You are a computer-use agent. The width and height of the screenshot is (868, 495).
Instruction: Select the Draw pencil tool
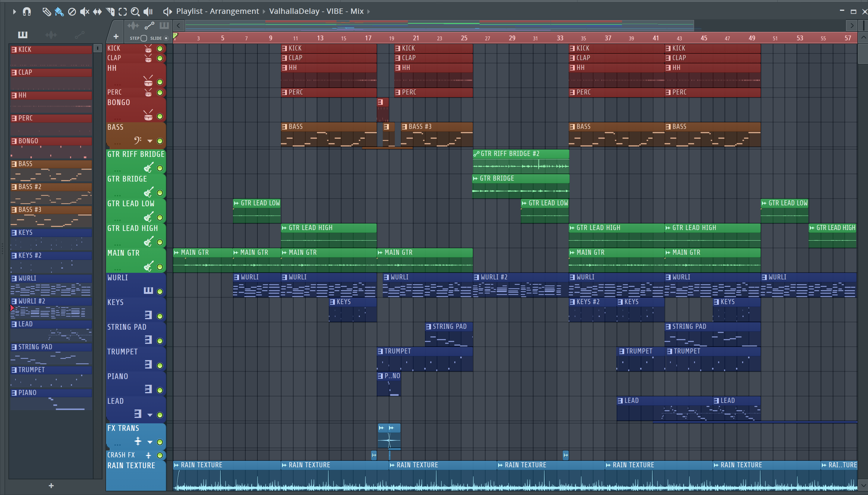pos(47,11)
